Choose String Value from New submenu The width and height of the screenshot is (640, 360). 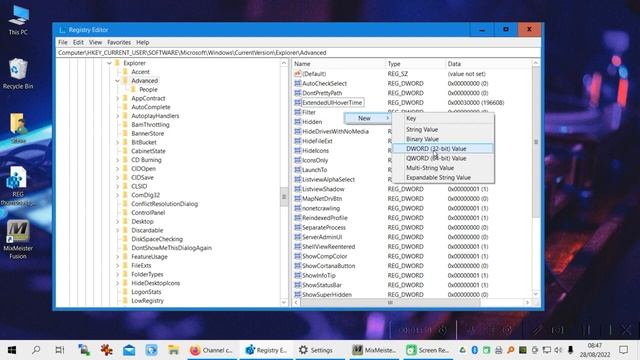tap(443, 129)
